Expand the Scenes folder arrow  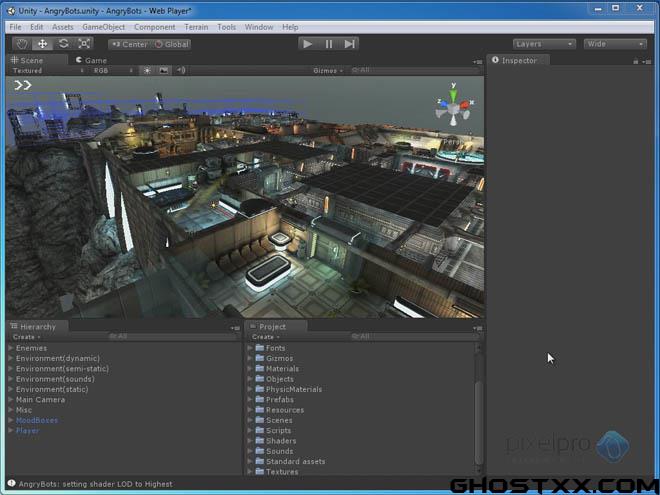(x=250, y=420)
